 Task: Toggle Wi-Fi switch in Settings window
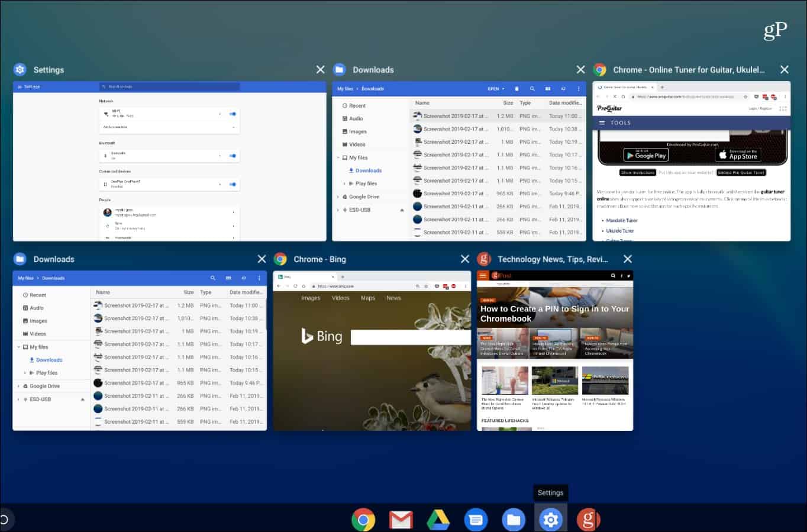(x=233, y=114)
